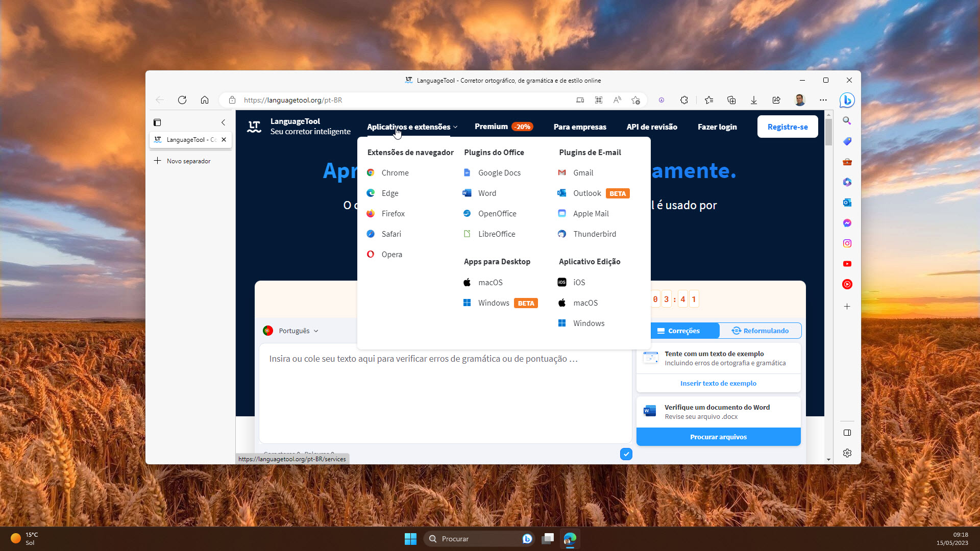
Task: Open Bing chat in the Edge sidebar
Action: 847,100
